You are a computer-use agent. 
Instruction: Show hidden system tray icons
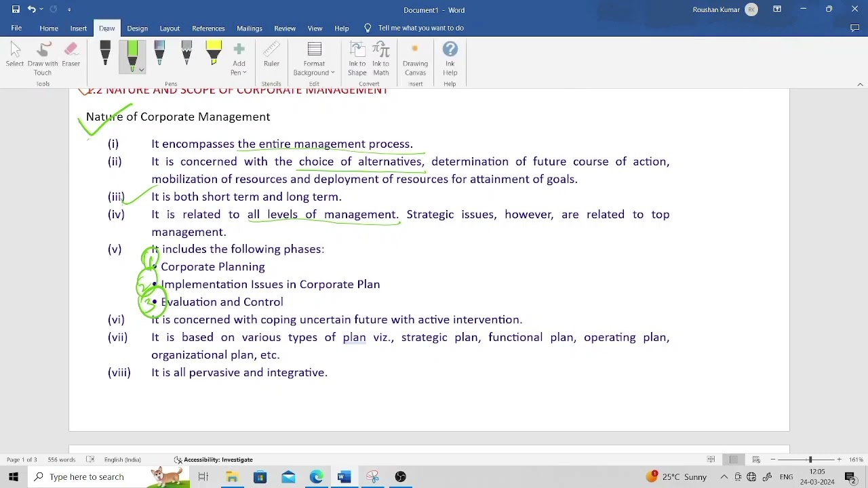pyautogui.click(x=724, y=476)
